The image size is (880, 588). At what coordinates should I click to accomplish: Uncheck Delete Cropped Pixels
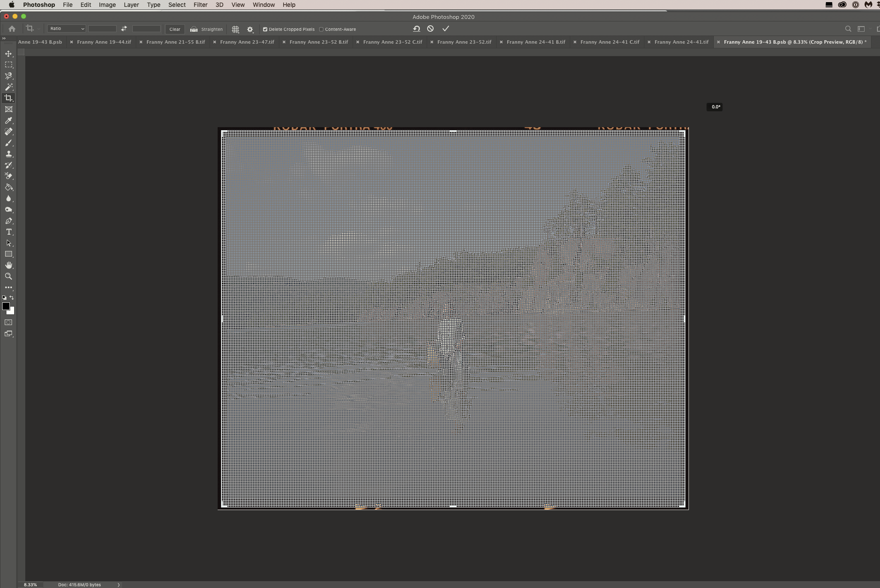point(265,30)
